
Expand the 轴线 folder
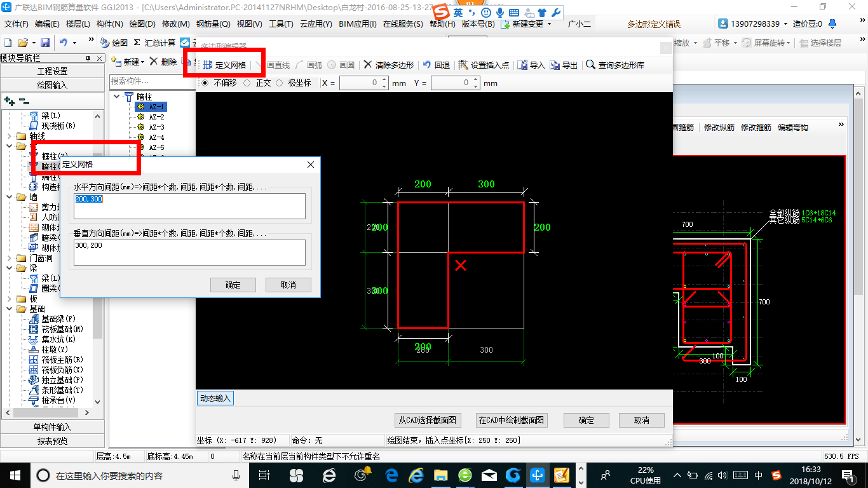pyautogui.click(x=9, y=136)
